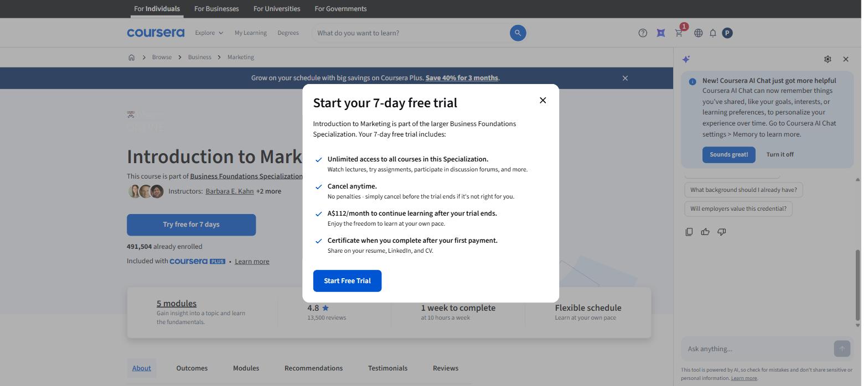Select the Outcomes tab

tap(192, 368)
